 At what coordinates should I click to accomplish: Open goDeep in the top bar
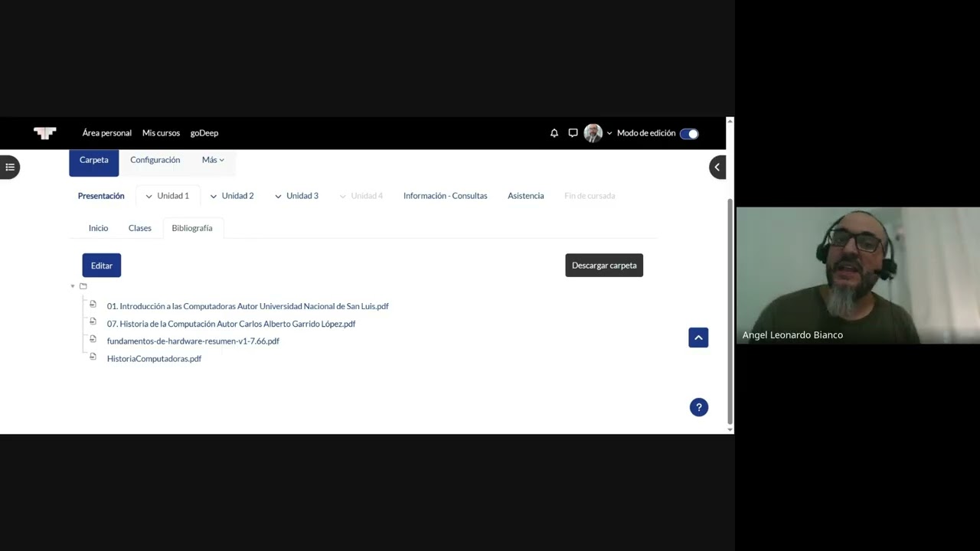204,133
